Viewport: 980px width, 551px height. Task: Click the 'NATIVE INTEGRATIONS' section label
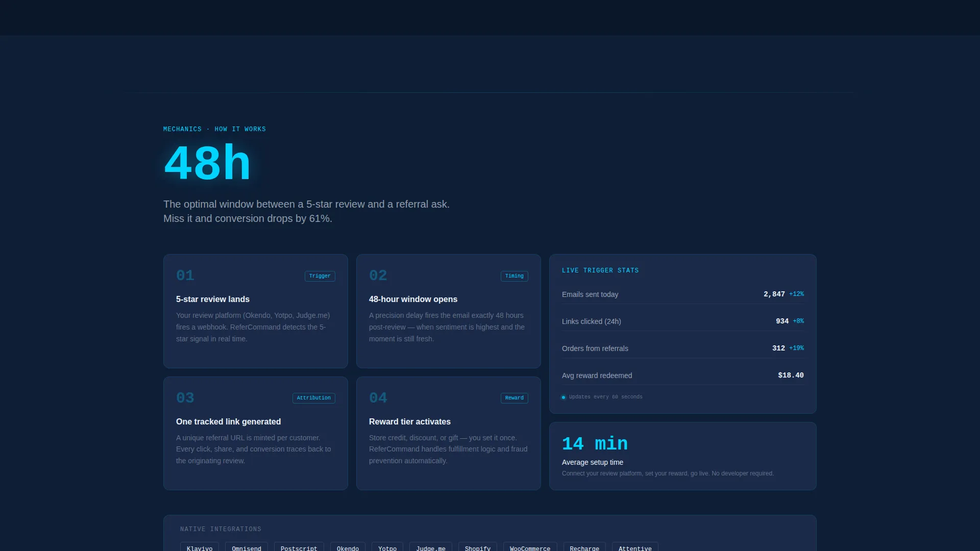pyautogui.click(x=220, y=529)
